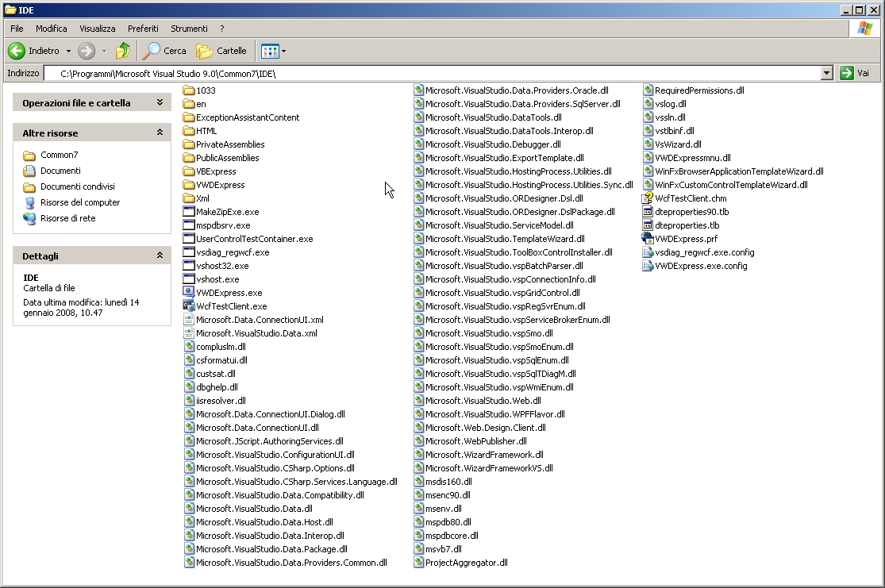Select the vshost32.exe file icon
885x588 pixels.
[x=189, y=266]
